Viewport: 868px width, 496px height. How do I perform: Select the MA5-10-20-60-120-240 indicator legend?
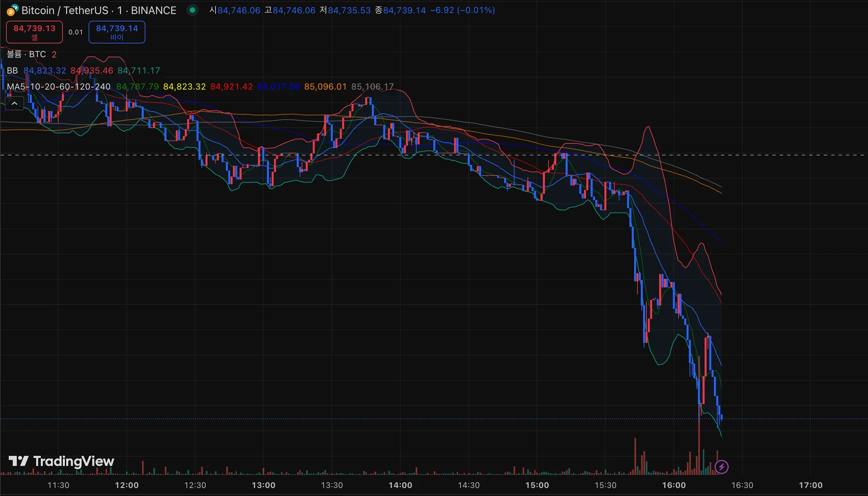point(59,86)
